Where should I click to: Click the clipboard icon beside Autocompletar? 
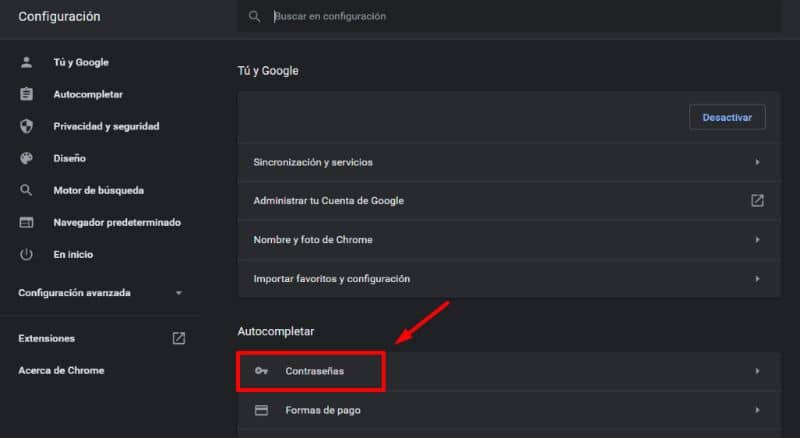coord(27,94)
